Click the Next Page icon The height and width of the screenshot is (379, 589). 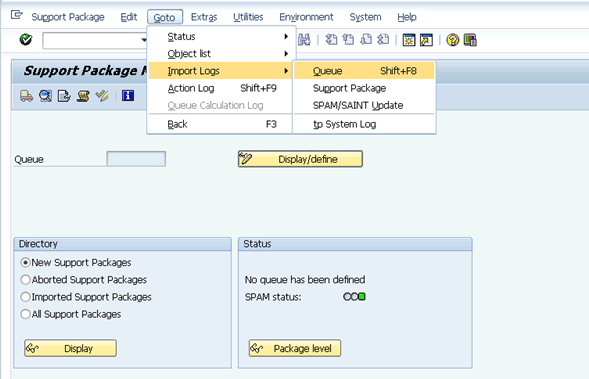[366, 39]
